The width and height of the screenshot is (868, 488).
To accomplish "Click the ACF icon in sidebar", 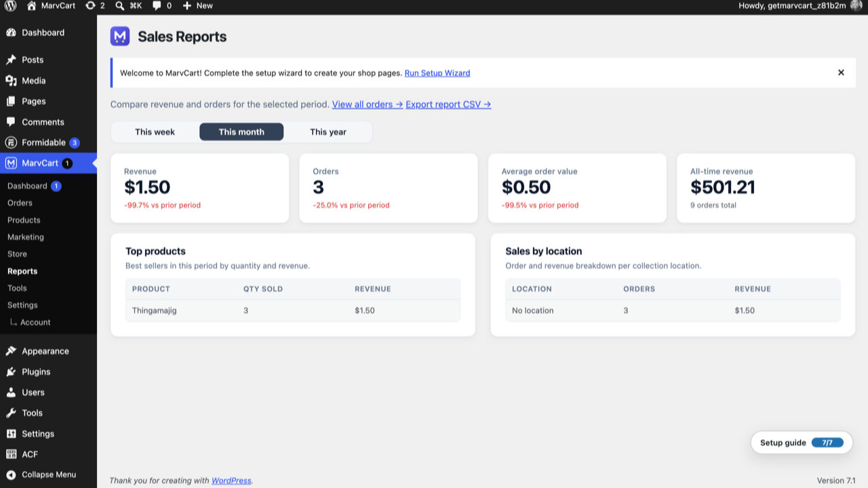I will point(11,454).
